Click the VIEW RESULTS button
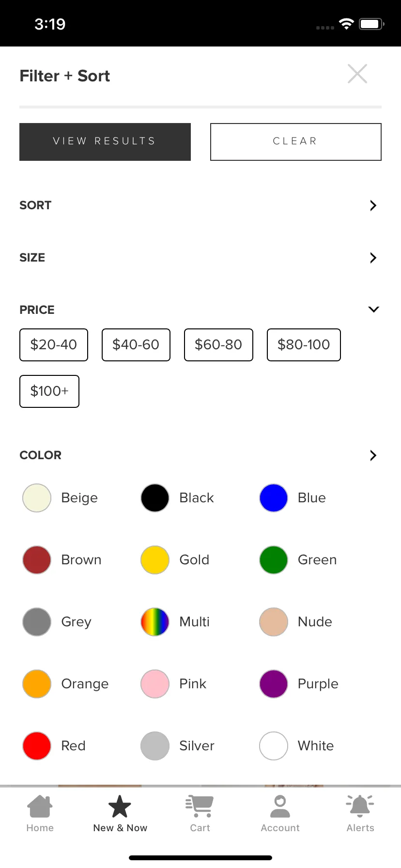The width and height of the screenshot is (401, 868). (105, 142)
